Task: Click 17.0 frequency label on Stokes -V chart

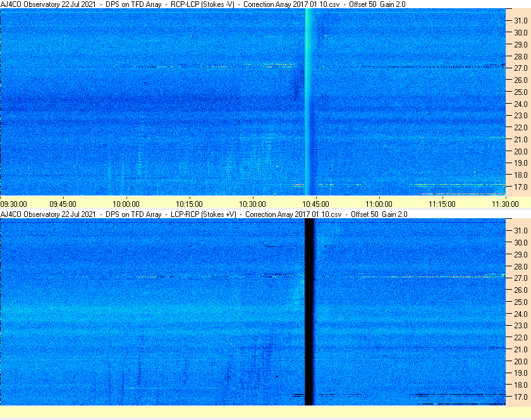Action: 521,187
